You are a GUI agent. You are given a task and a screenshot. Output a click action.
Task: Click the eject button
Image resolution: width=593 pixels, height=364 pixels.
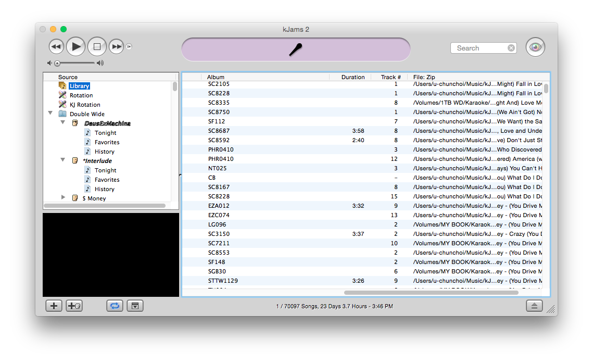(534, 306)
